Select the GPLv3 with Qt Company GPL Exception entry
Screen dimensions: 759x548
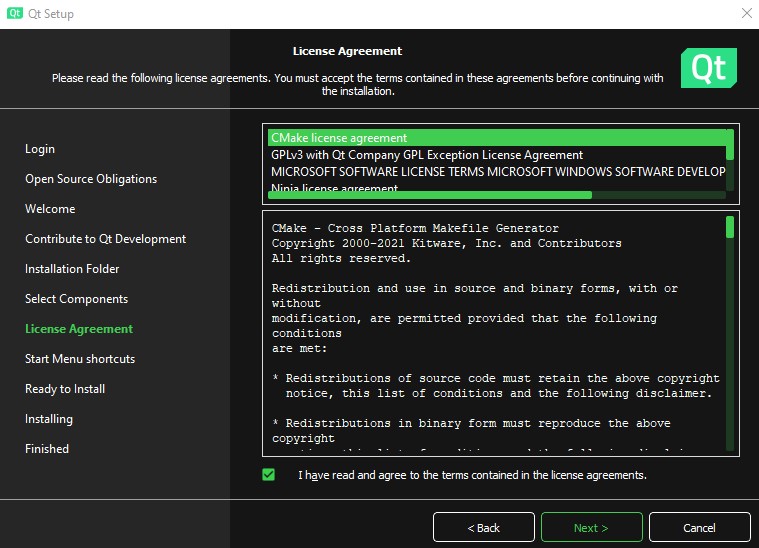coord(497,155)
